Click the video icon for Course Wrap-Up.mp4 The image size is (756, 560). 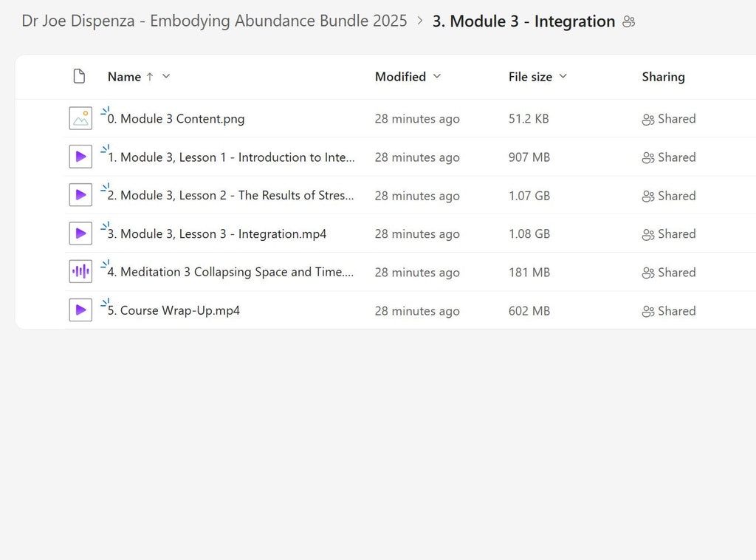pyautogui.click(x=80, y=310)
